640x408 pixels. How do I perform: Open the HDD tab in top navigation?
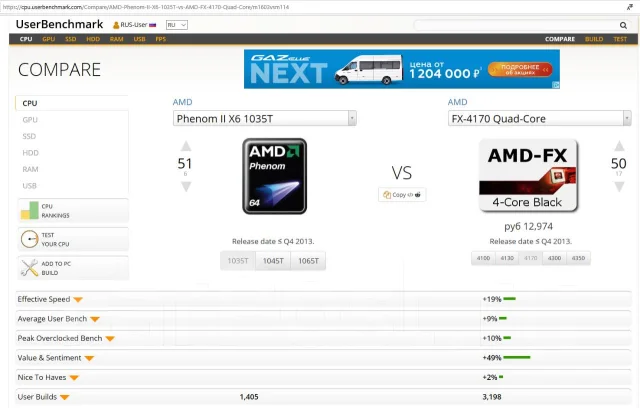(x=93, y=39)
